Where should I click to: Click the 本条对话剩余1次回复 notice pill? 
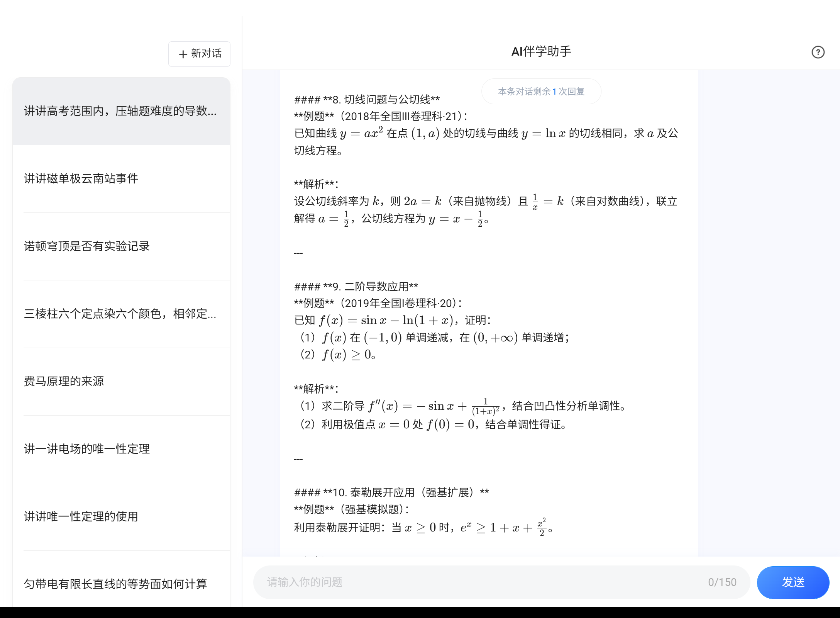[541, 92]
